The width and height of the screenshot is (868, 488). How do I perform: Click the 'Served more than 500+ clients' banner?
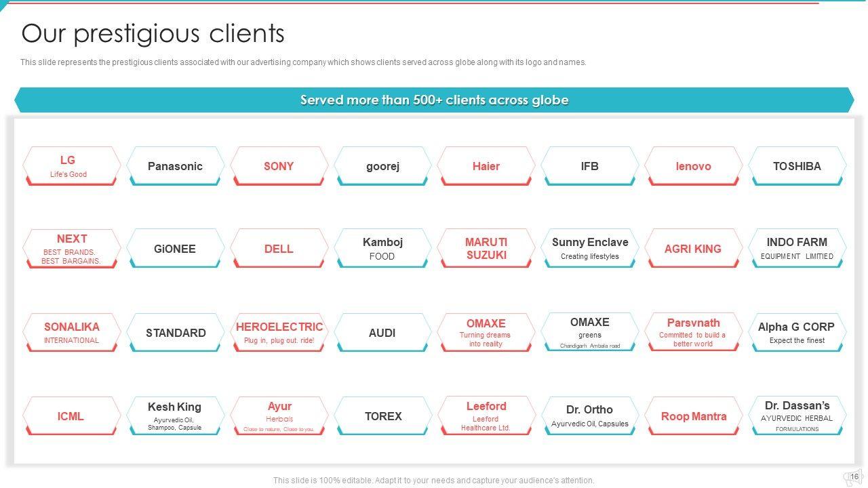(434, 100)
